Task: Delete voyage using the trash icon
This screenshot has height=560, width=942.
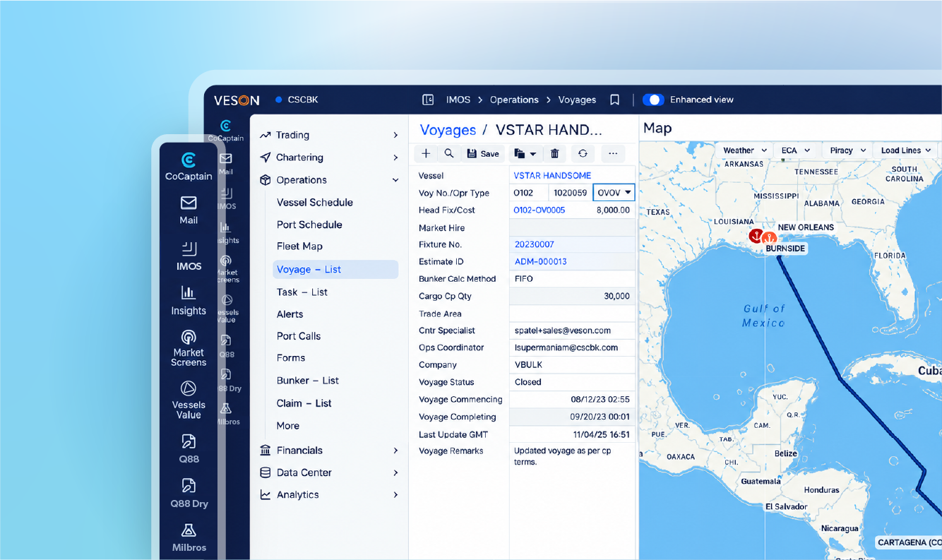Action: tap(555, 153)
